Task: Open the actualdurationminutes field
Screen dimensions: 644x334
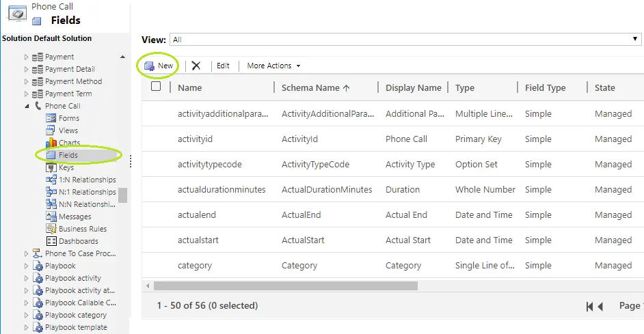Action: [392, 190]
